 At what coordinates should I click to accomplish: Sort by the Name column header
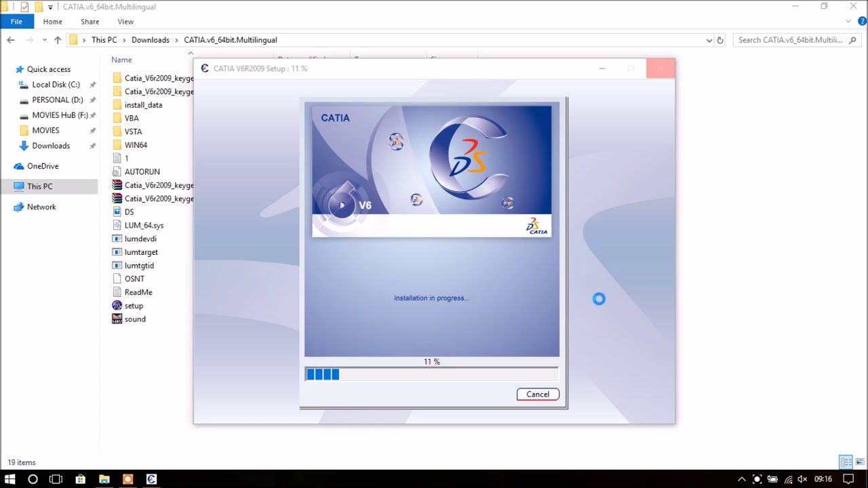[x=121, y=60]
